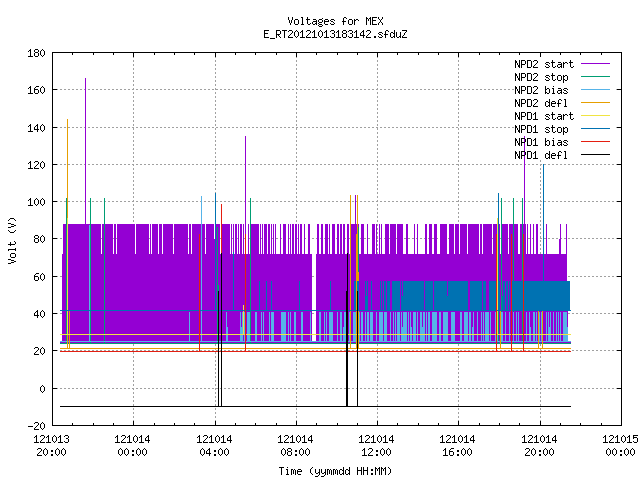Click the chart title 'Voltages for MEX'
Image resolution: width=640 pixels, height=480 pixels.
click(335, 21)
